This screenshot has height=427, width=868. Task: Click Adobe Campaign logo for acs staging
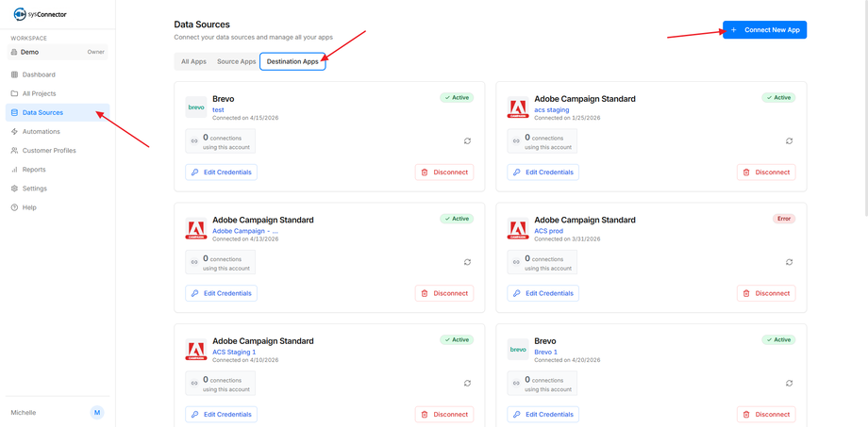[518, 107]
